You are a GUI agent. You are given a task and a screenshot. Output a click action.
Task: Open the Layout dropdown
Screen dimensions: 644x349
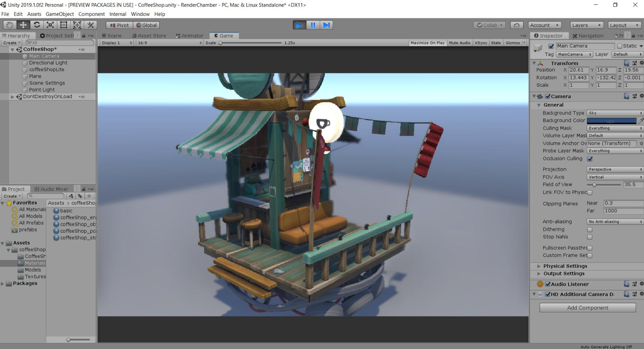pos(624,25)
